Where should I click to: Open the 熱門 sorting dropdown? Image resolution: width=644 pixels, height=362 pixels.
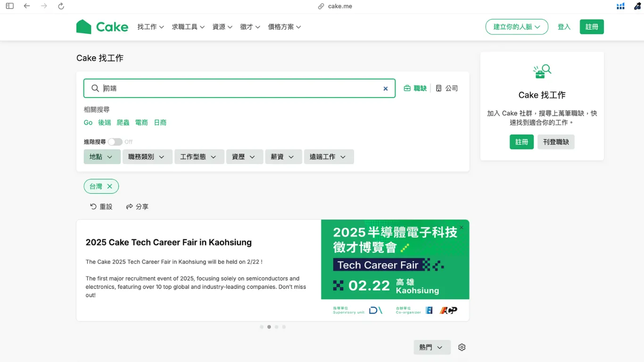pyautogui.click(x=432, y=347)
